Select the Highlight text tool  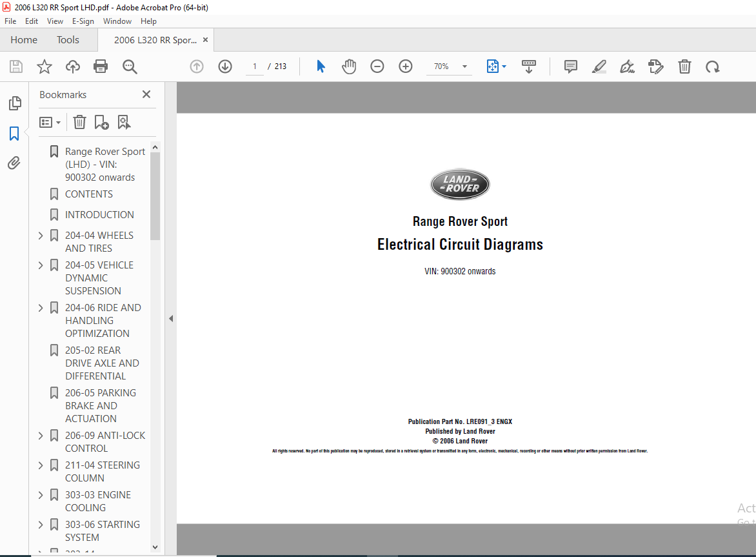coord(599,66)
